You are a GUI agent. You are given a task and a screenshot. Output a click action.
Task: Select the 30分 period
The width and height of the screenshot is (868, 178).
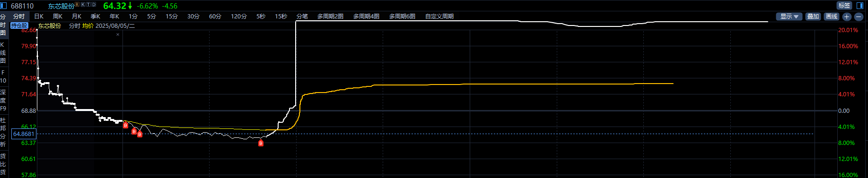point(193,17)
